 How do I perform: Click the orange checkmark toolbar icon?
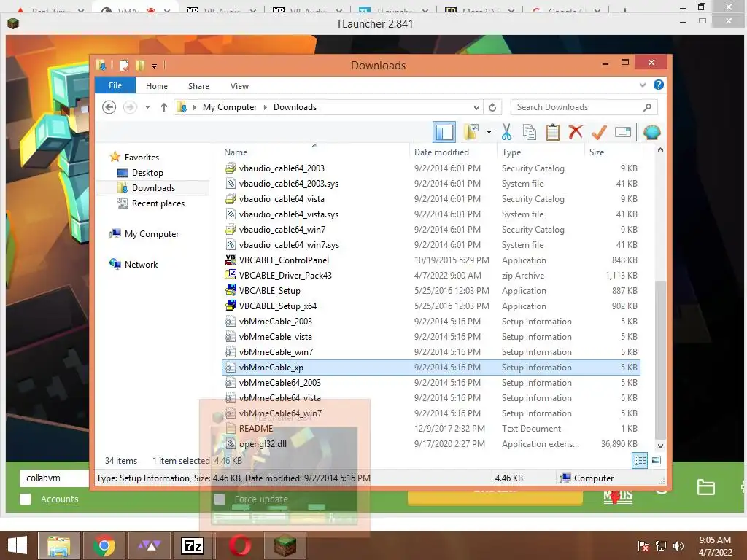click(x=599, y=133)
